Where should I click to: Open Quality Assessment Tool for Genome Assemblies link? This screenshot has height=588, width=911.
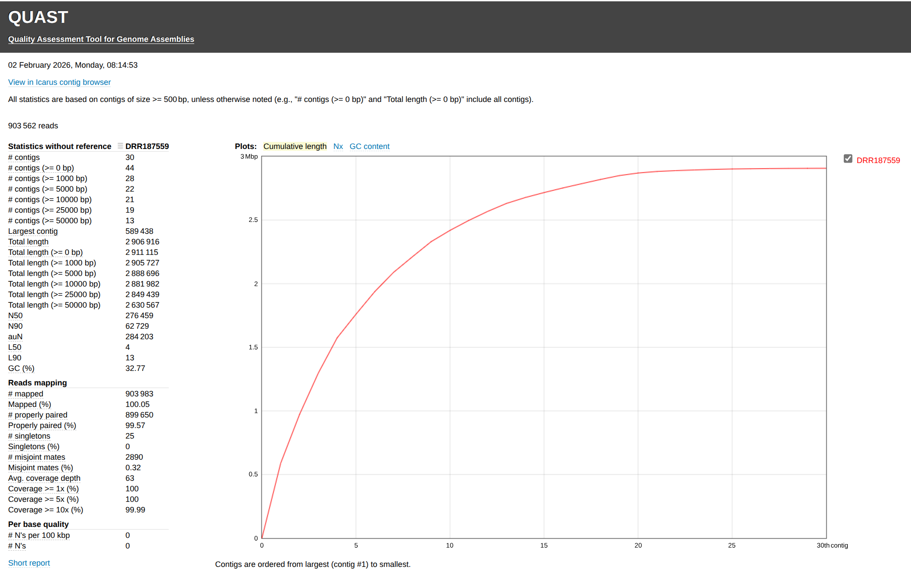(101, 39)
